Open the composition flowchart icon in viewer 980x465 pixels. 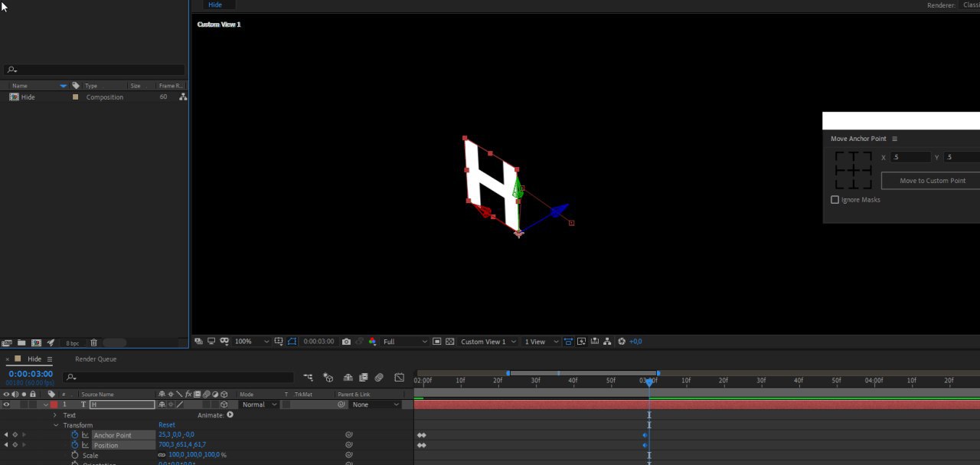click(x=607, y=342)
